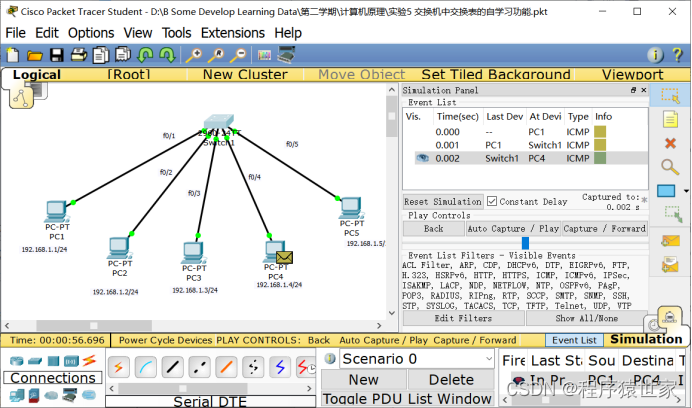Screen dimensions: 692x408
Task: Zoom out with the minus magnifier
Action: (x=238, y=55)
